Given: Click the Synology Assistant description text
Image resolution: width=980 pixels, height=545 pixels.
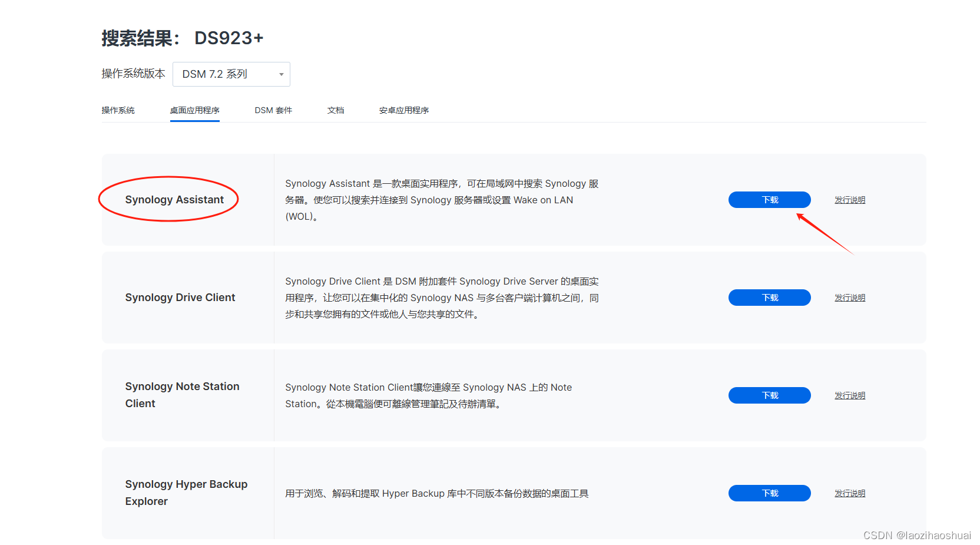Looking at the screenshot, I should click(442, 200).
